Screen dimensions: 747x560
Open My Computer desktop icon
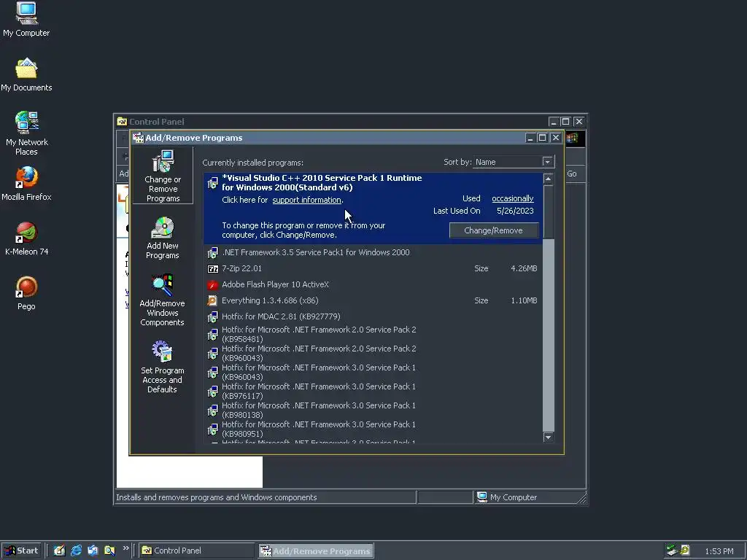[26, 20]
